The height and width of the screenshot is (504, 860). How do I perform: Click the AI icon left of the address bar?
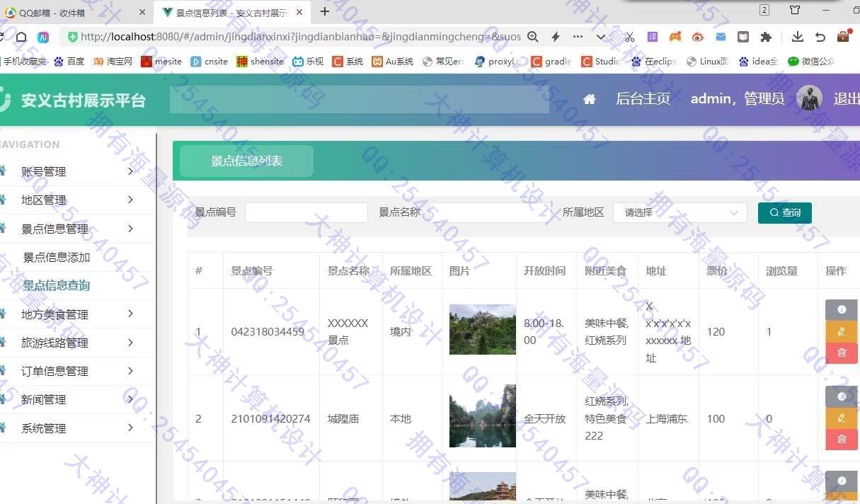[x=43, y=37]
